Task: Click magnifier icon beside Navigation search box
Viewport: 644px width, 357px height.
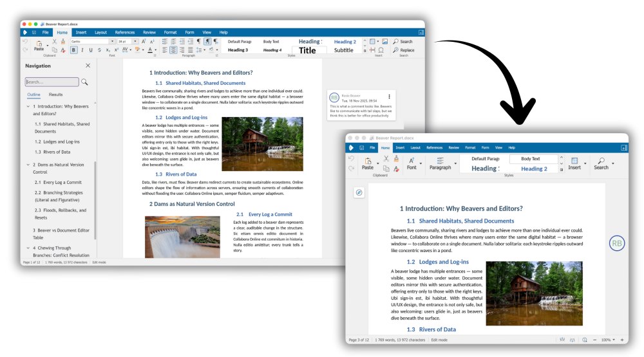Action: click(84, 82)
